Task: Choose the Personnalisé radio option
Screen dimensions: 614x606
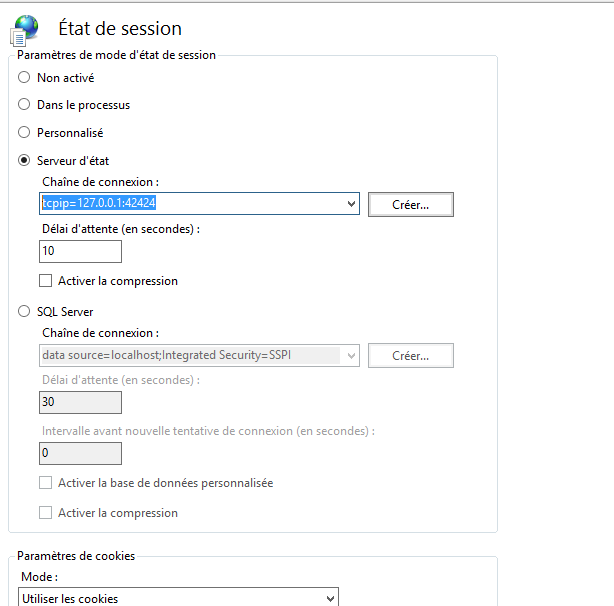Action: [x=25, y=132]
